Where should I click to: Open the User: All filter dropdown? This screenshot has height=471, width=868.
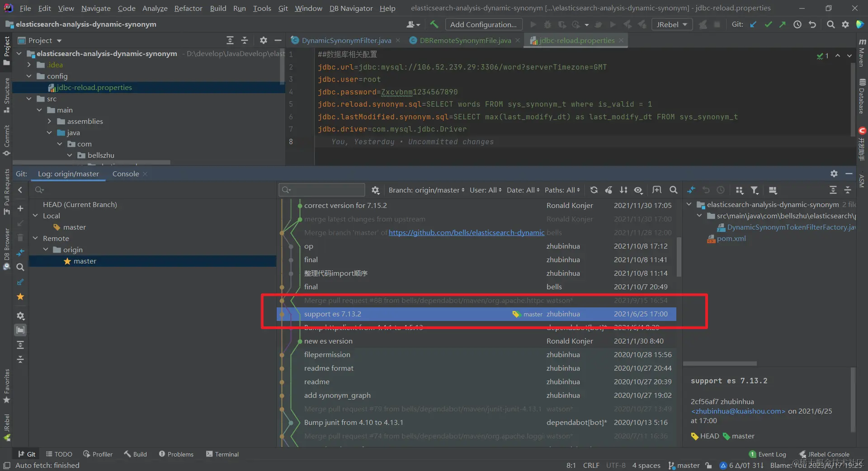pos(486,190)
